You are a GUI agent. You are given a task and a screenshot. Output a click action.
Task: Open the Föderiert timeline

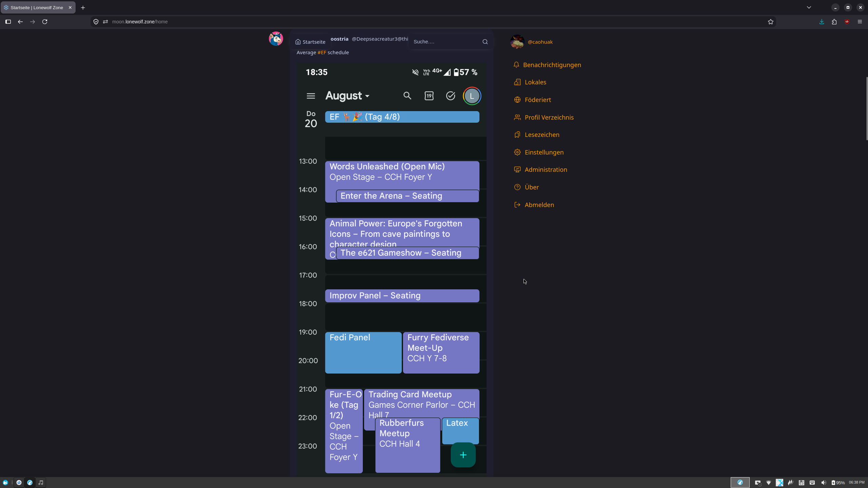click(532, 100)
